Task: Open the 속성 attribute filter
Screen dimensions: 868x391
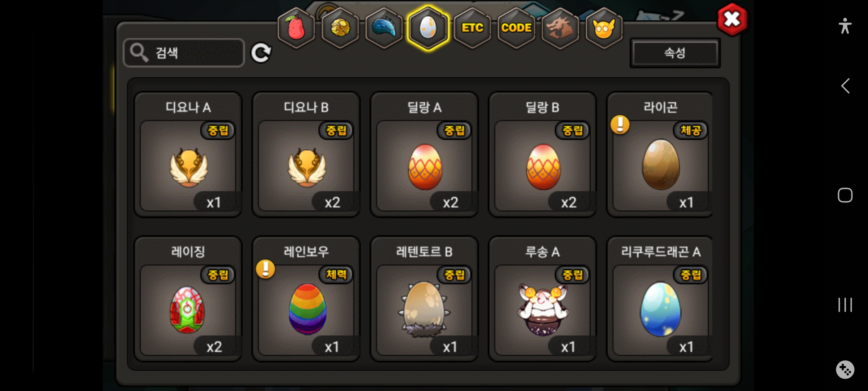Action: [675, 53]
